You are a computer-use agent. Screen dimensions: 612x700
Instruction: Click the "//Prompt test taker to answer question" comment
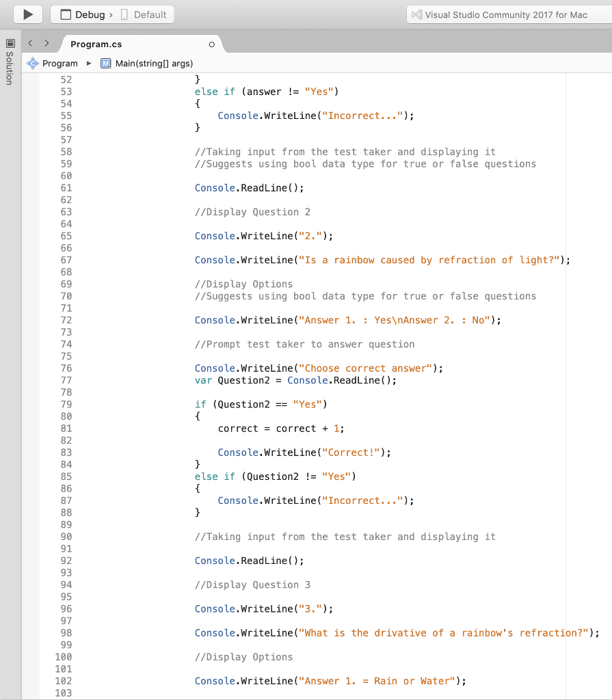coord(305,345)
